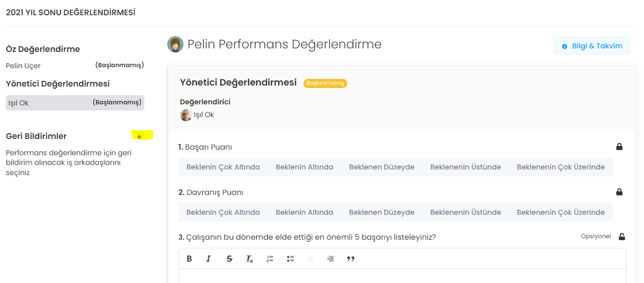Select "Beklenen Düzeyde" for Başarı Puanı
This screenshot has width=644, height=283.
click(381, 167)
